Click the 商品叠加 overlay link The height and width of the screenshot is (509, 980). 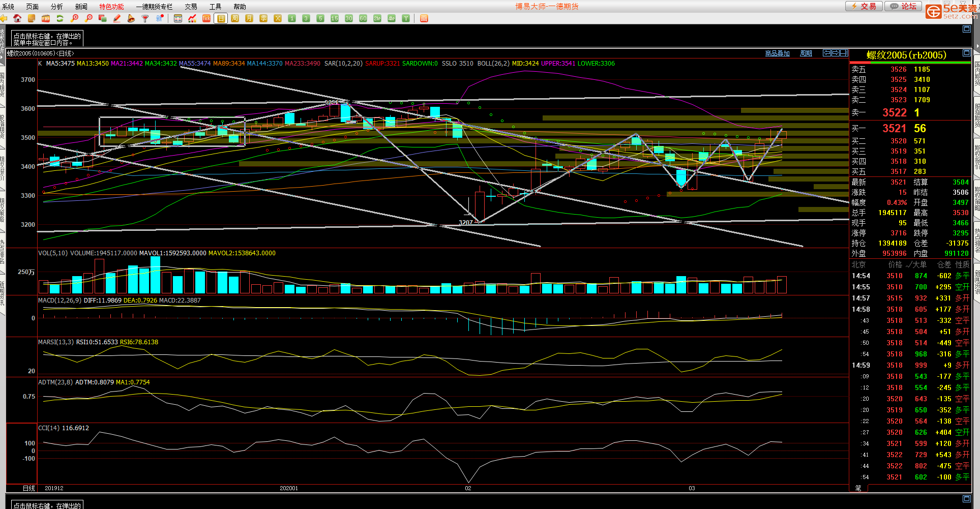pos(777,53)
